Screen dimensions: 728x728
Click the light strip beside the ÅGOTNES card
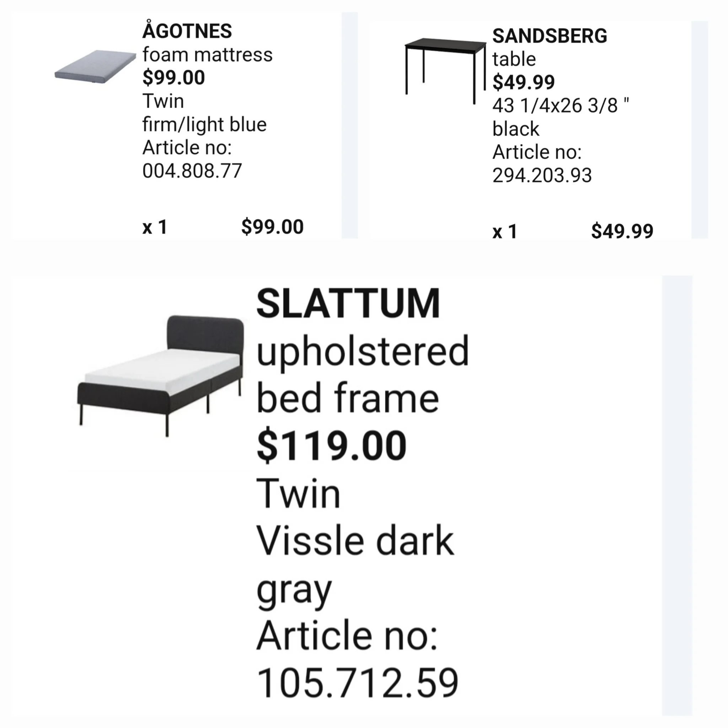click(x=349, y=125)
